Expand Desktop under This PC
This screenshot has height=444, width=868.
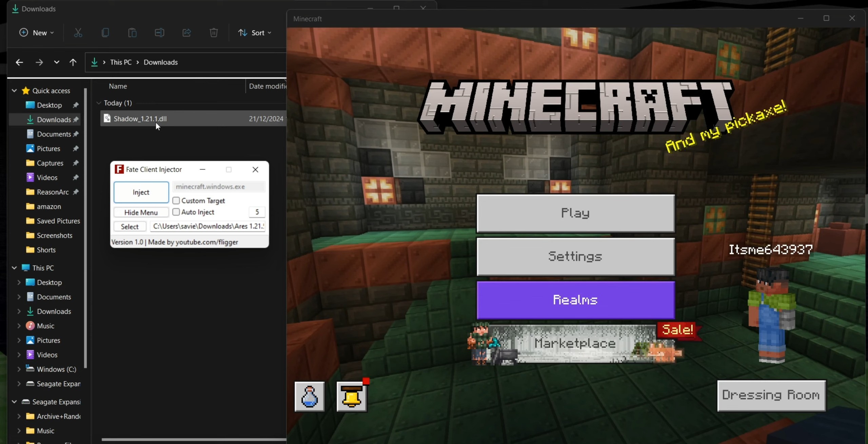coord(19,283)
